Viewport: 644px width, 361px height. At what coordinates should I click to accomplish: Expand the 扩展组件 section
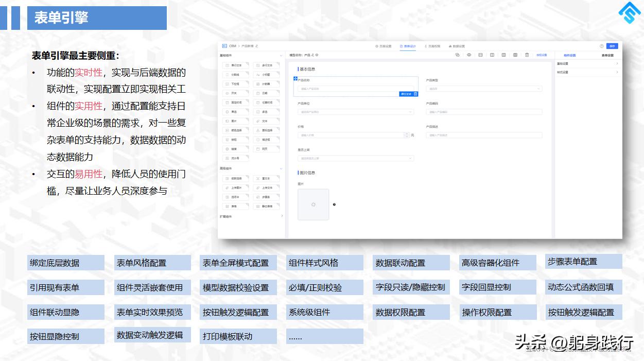282,216
